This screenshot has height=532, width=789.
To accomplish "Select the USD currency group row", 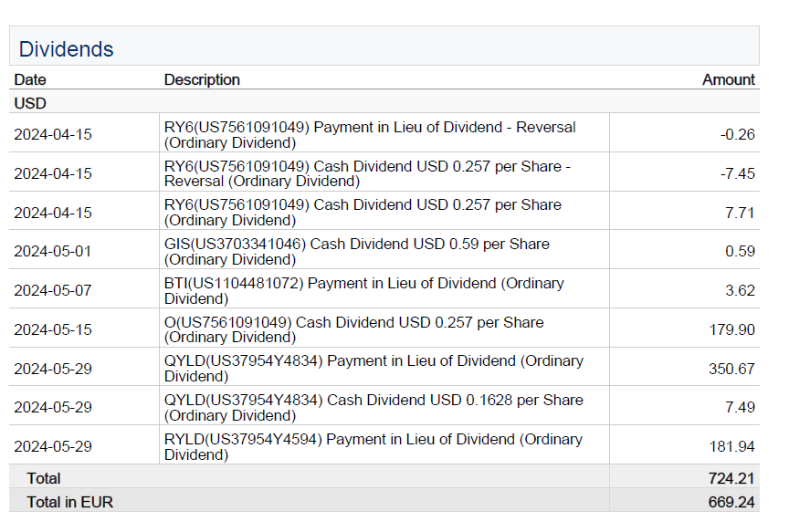I will [30, 103].
